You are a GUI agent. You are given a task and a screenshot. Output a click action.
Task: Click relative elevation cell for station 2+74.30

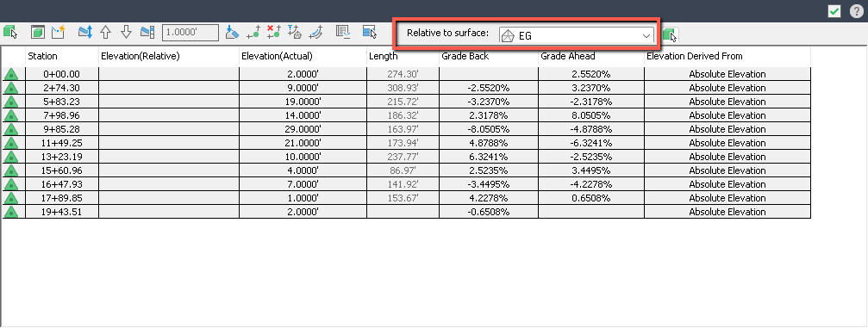click(169, 88)
